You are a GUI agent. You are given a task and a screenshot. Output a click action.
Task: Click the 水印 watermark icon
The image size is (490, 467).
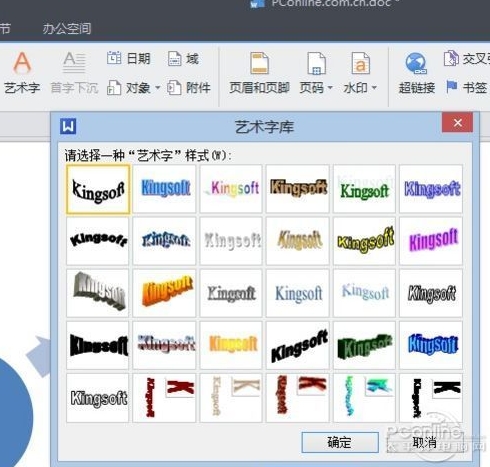click(x=361, y=63)
